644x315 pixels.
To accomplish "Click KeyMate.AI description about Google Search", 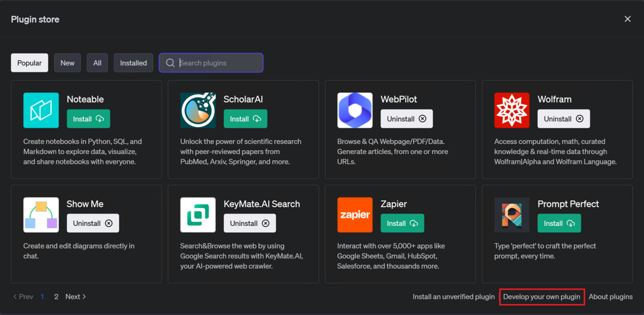I will click(x=241, y=256).
